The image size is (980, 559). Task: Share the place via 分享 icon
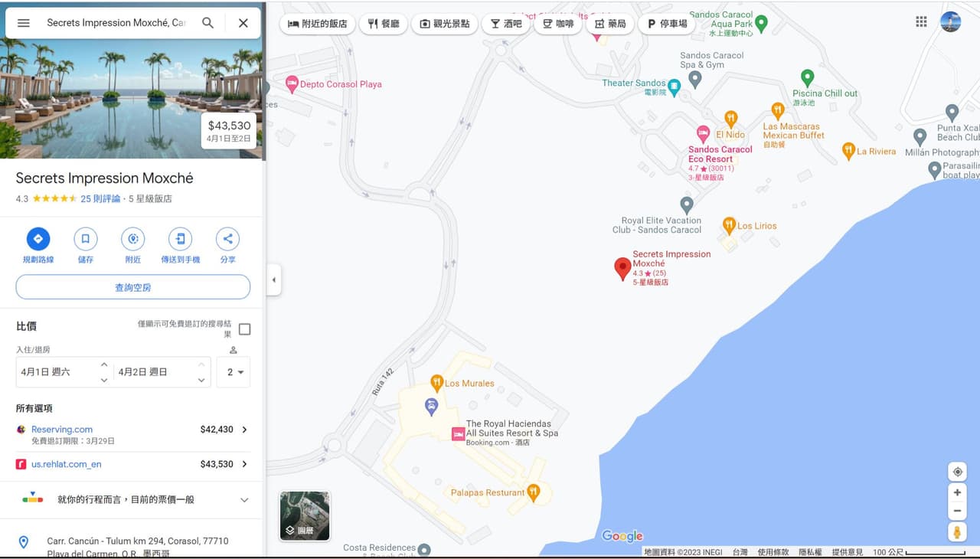[227, 239]
